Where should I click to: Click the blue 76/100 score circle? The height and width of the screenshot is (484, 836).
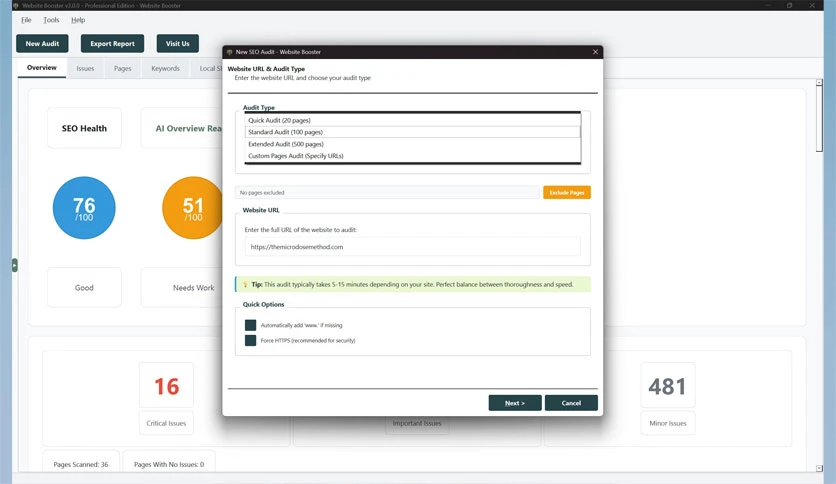(84, 208)
